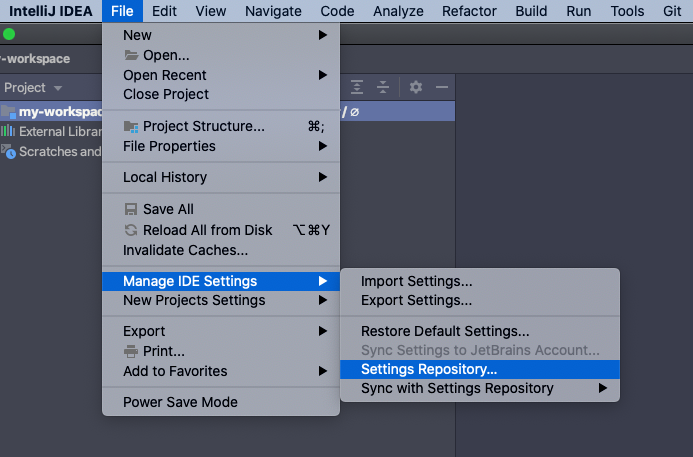Viewport: 693px width, 457px height.
Task: Open the Project view dropdown arrow
Action: [58, 88]
